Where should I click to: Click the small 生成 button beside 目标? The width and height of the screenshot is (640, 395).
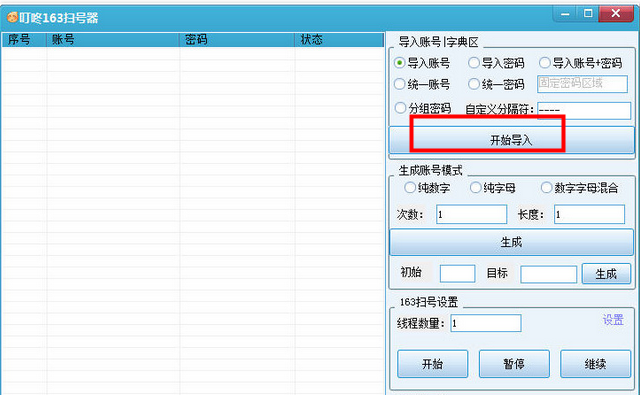click(607, 273)
